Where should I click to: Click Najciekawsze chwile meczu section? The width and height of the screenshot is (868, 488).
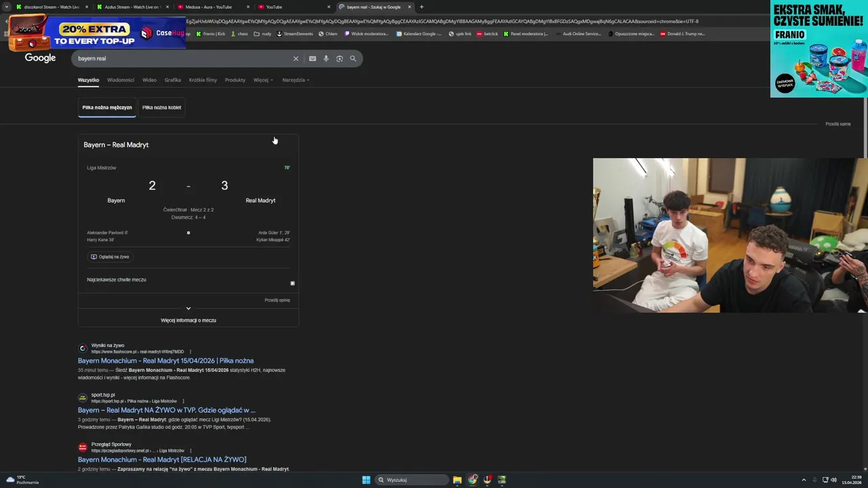click(x=117, y=279)
